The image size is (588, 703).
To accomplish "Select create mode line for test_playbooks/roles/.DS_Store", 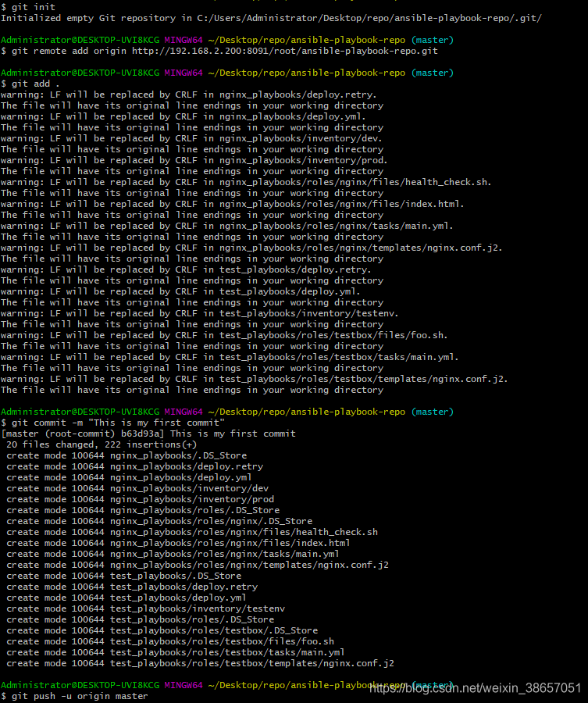I will pos(141,619).
